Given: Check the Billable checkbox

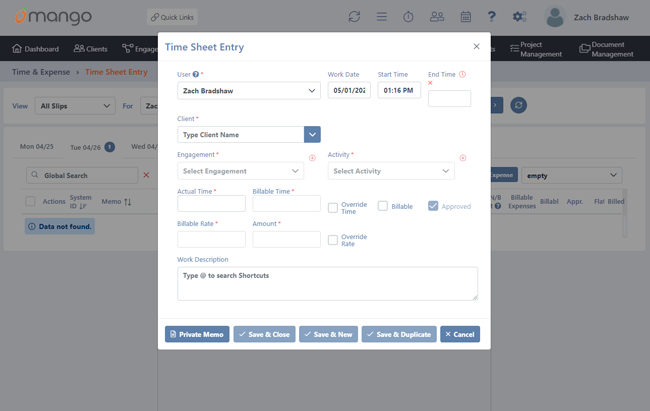Looking at the screenshot, I should (x=383, y=206).
